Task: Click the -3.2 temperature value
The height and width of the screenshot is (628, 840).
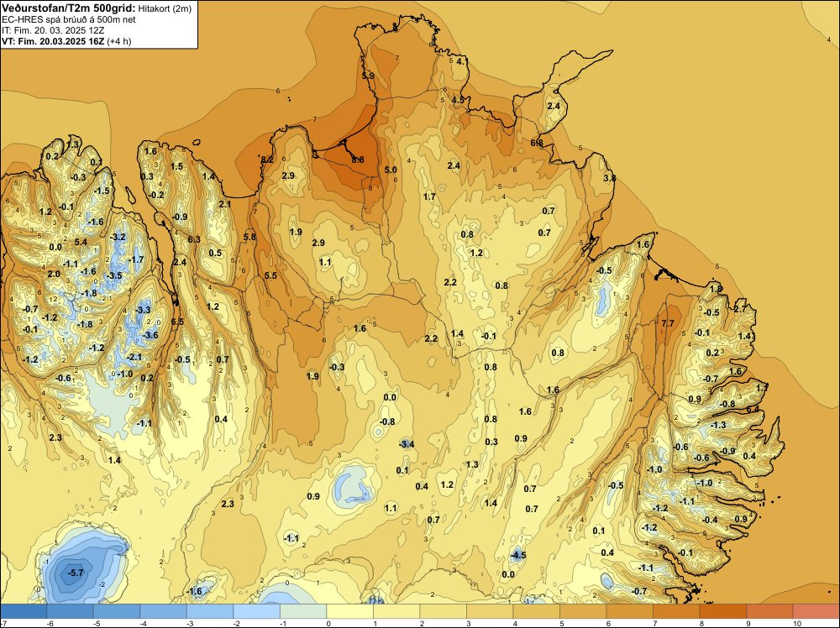Action: [x=118, y=237]
